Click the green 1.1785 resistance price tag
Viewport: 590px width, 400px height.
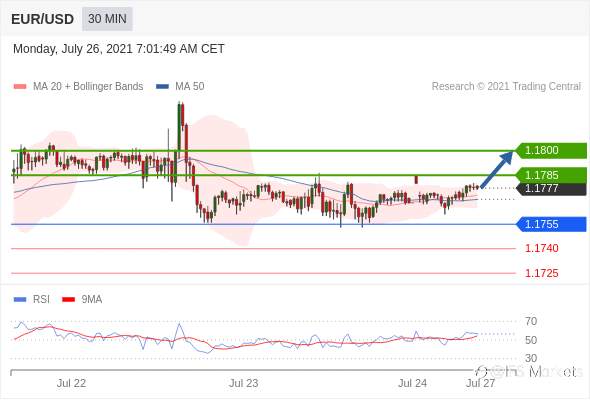point(552,175)
